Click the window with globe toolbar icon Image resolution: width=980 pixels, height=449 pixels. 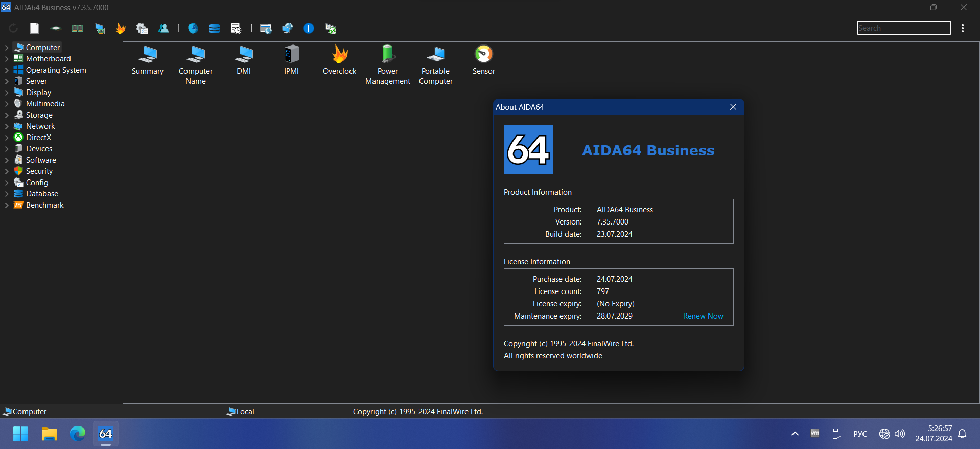pyautogui.click(x=266, y=29)
